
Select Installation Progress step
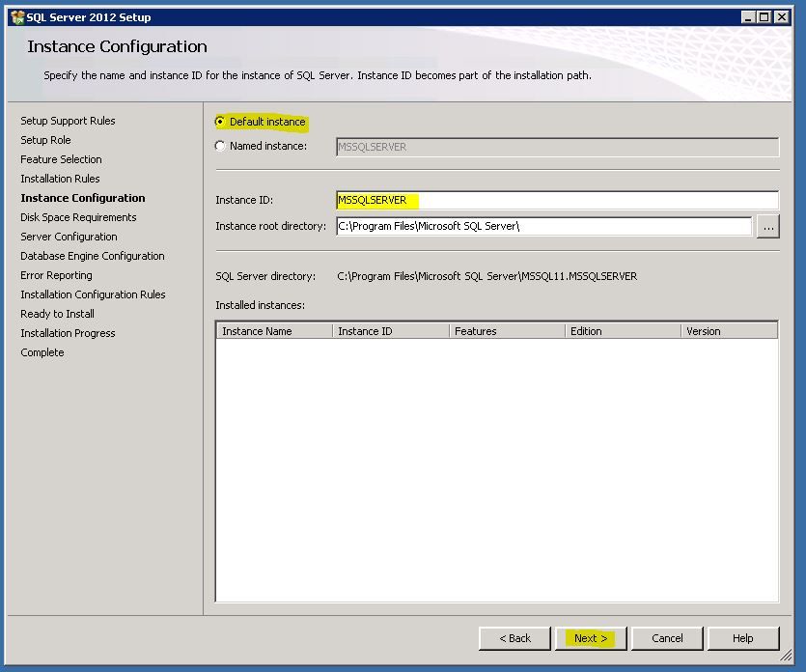point(68,333)
